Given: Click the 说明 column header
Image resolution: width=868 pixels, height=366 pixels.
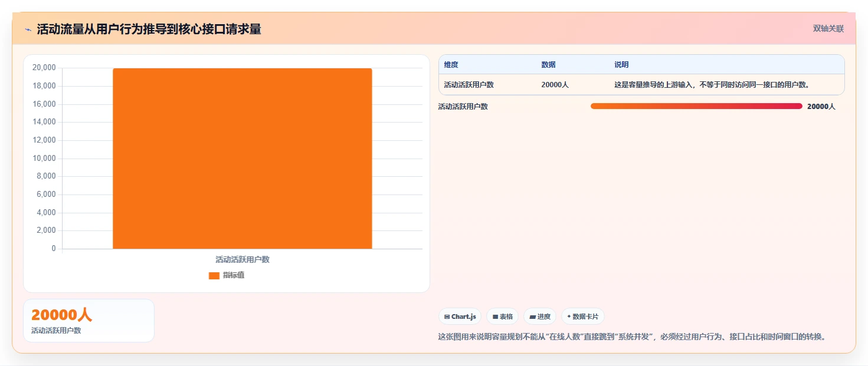Looking at the screenshot, I should (x=621, y=65).
